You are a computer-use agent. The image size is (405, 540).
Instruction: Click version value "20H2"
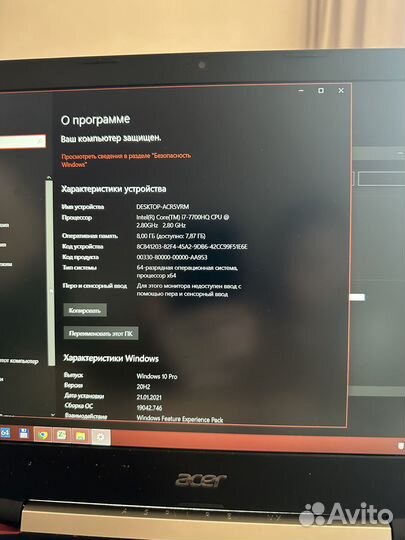(143, 387)
